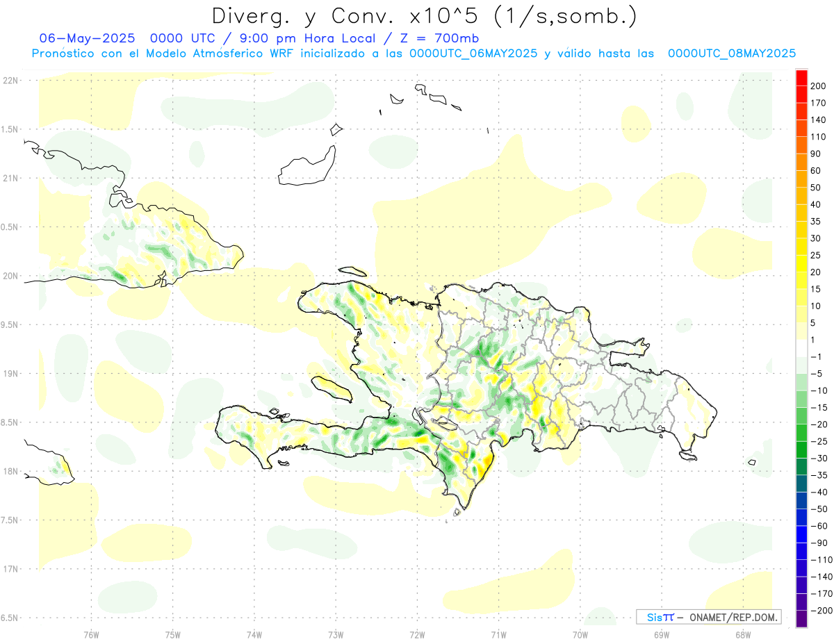Click the colorbar value '-110'
The image size is (834, 644).
pos(820,559)
